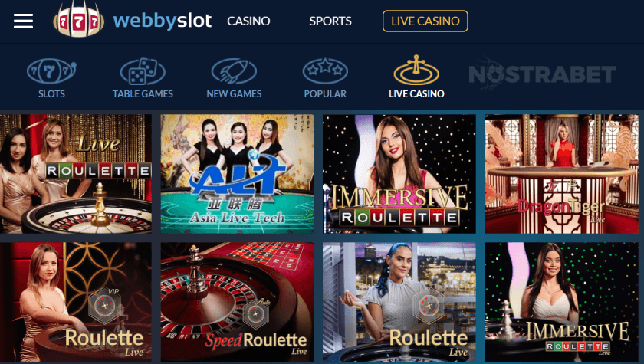Click the outlined Live Casino button
644x364 pixels.
[x=425, y=21]
